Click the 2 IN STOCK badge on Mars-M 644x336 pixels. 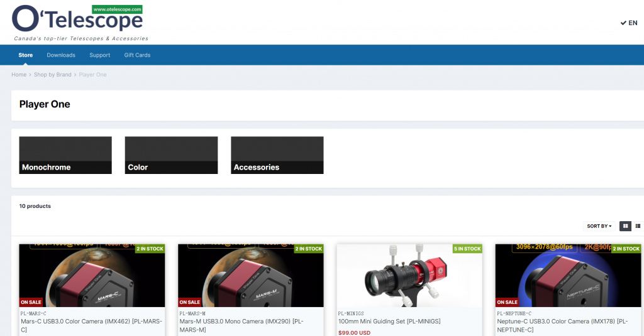click(x=308, y=249)
